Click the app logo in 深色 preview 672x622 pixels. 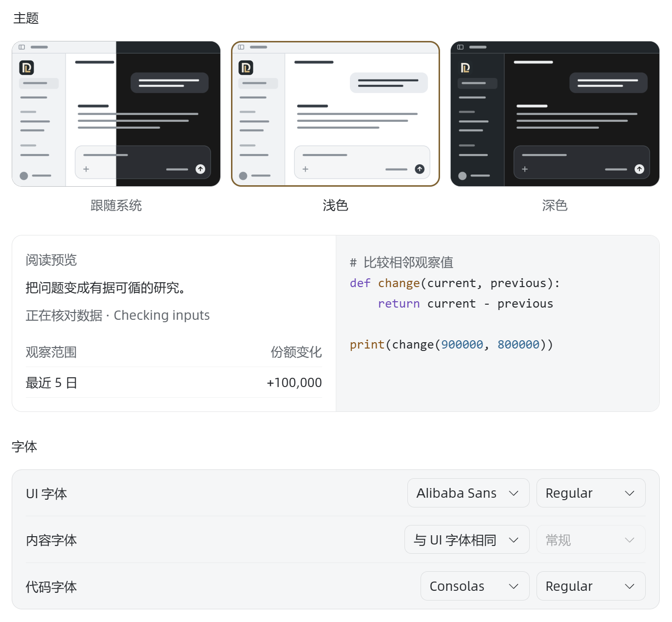(465, 68)
